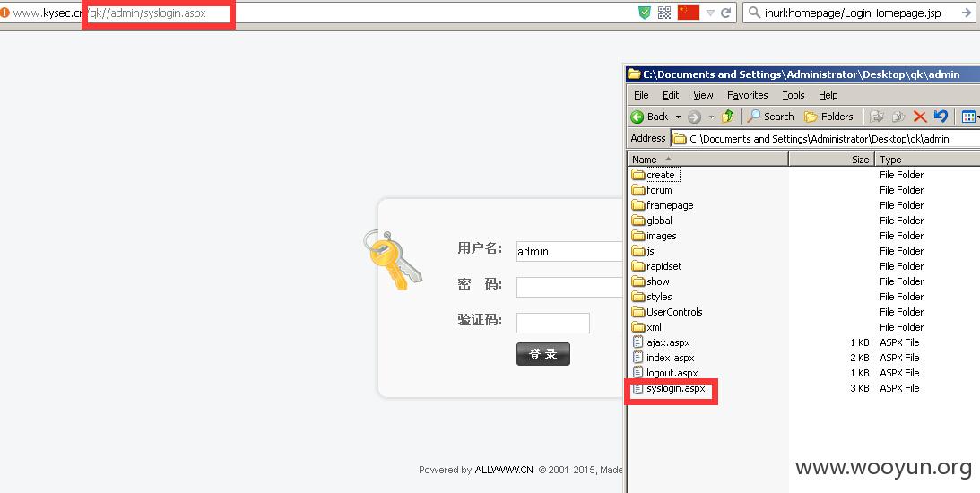Screen dimensions: 980x493
Task: Toggle the Folders pane button
Action: coord(828,117)
